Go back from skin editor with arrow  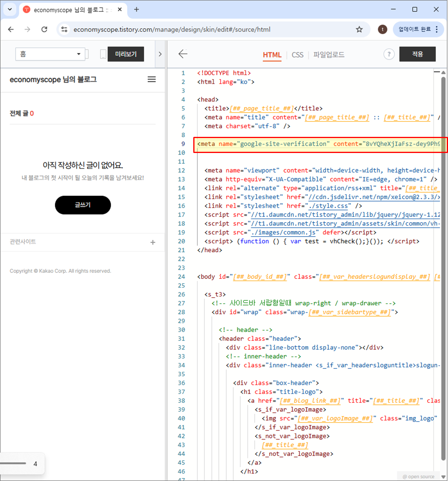pos(183,54)
